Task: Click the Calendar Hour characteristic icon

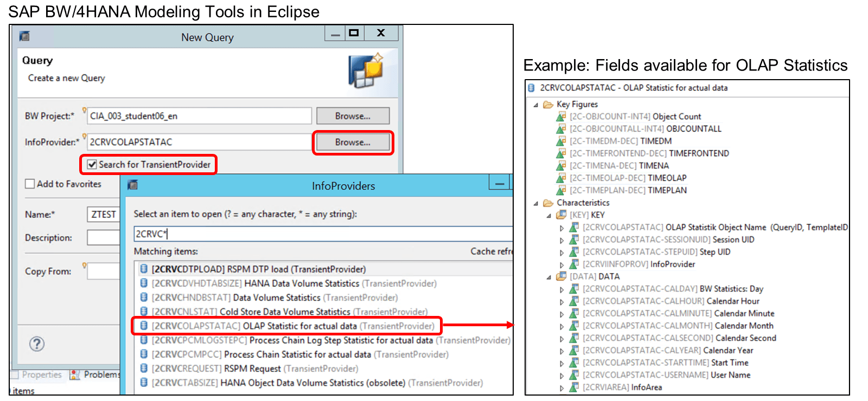Action: (x=574, y=301)
